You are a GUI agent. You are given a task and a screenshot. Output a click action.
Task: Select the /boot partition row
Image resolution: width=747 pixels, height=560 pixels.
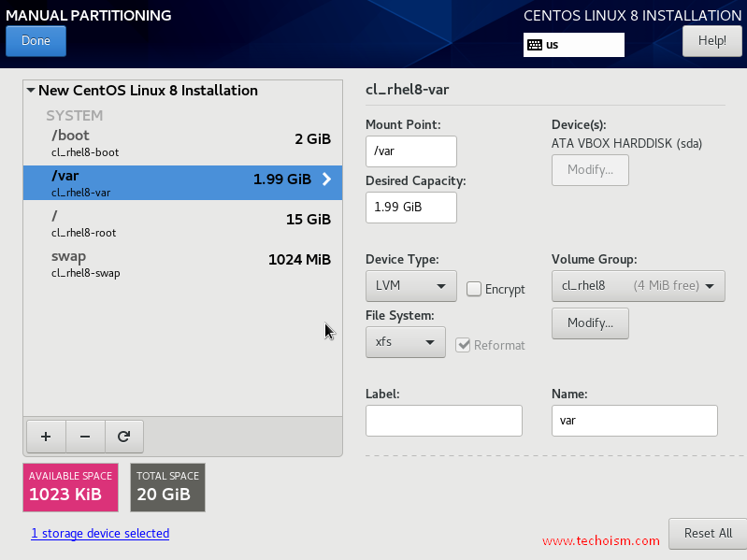(x=182, y=143)
